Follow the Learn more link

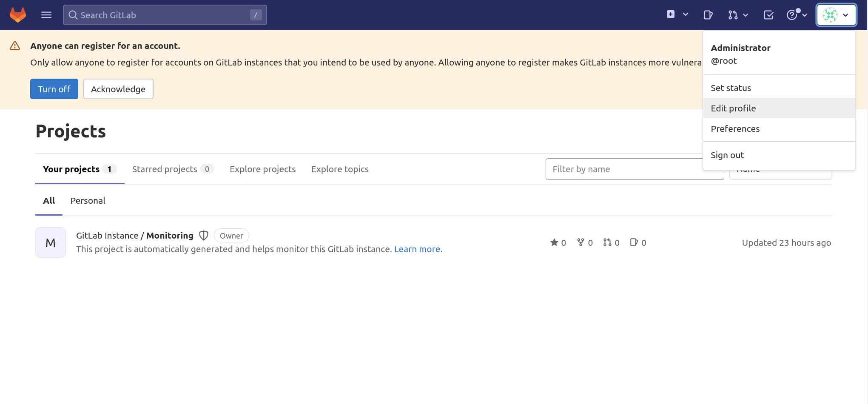click(417, 249)
